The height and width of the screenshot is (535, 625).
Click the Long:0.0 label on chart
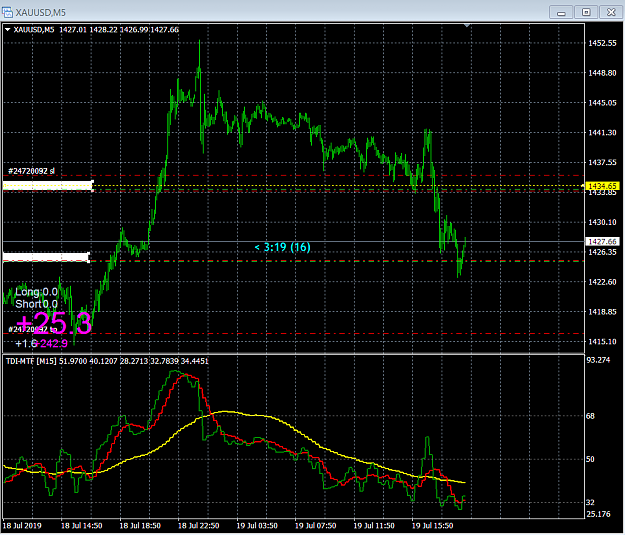click(36, 292)
